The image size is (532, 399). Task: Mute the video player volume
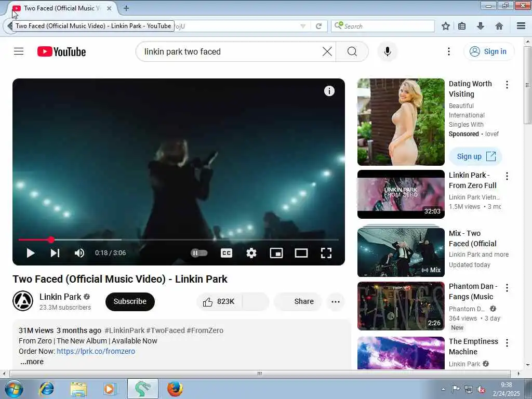(x=79, y=253)
